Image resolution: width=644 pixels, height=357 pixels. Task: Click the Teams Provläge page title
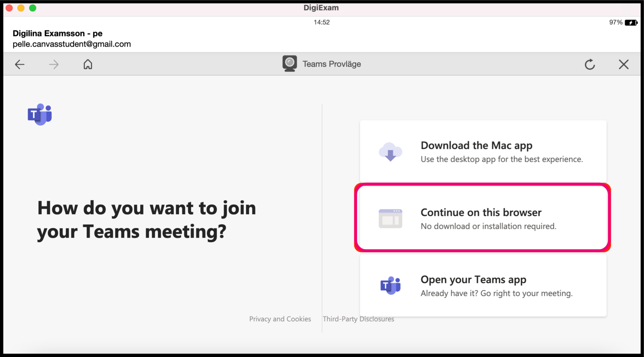click(x=332, y=64)
